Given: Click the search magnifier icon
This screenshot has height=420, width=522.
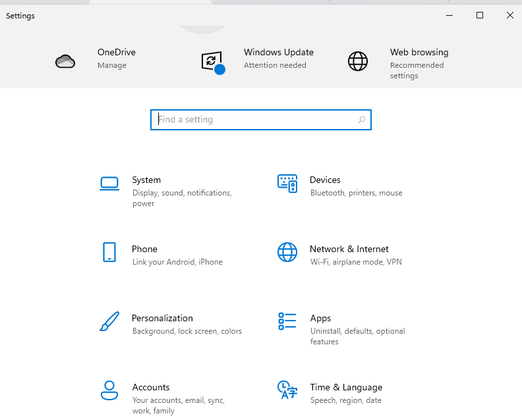Looking at the screenshot, I should coord(362,120).
